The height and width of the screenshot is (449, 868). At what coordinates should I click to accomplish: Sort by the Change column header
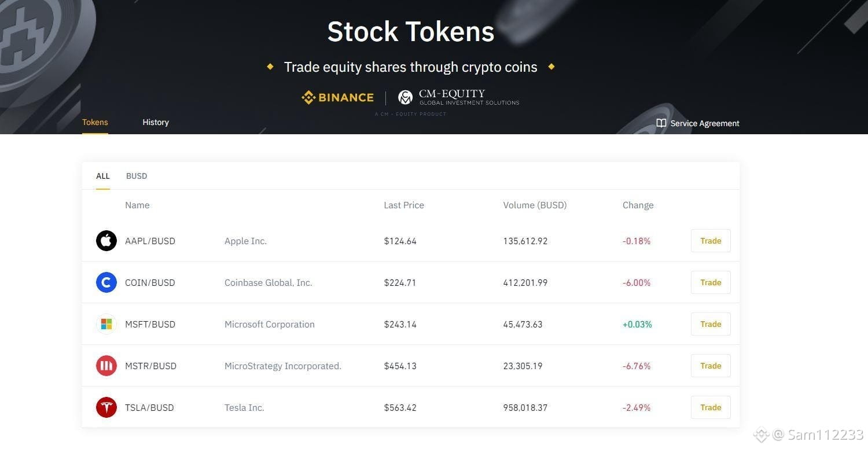[x=638, y=205]
